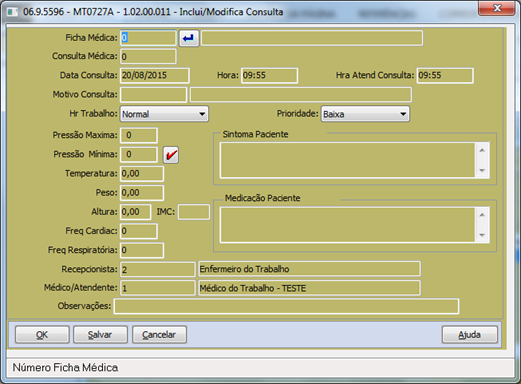Click the Salvar button
Screen dimensions: 521x384
[100, 334]
